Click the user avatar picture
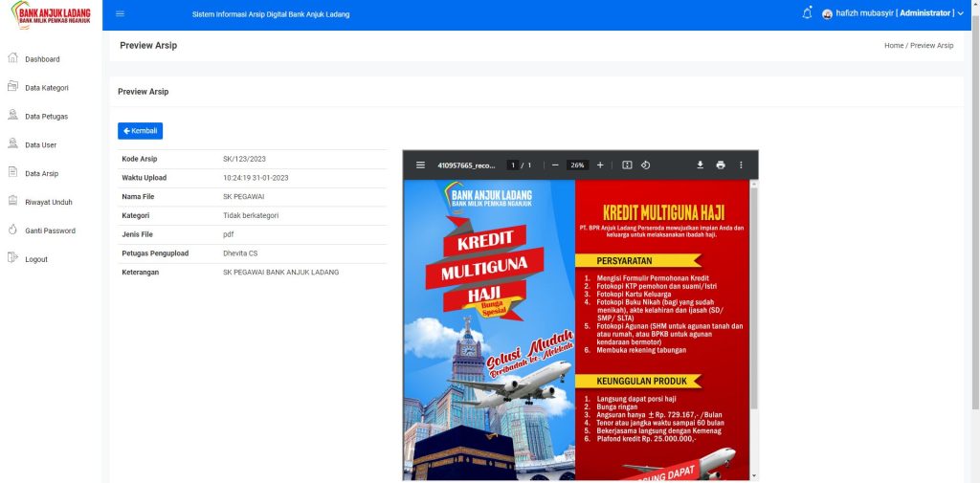Image resolution: width=980 pixels, height=483 pixels. (x=827, y=13)
